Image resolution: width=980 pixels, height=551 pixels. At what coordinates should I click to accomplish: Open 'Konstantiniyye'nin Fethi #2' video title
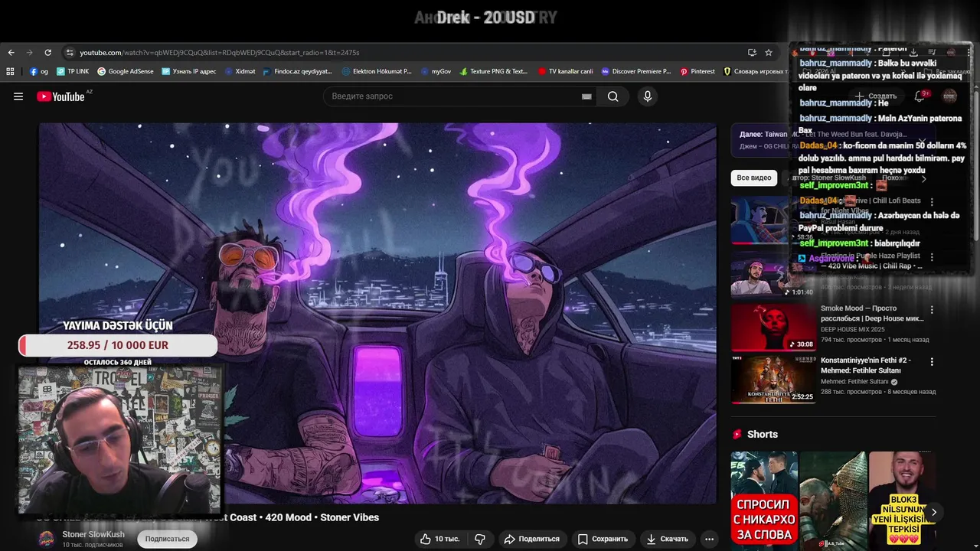(x=866, y=365)
